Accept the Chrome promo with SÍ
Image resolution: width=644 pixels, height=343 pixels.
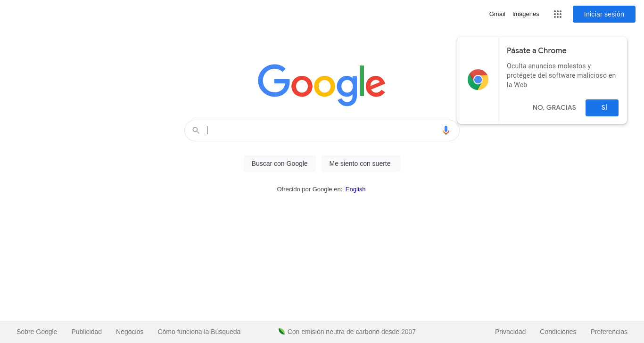602,108
